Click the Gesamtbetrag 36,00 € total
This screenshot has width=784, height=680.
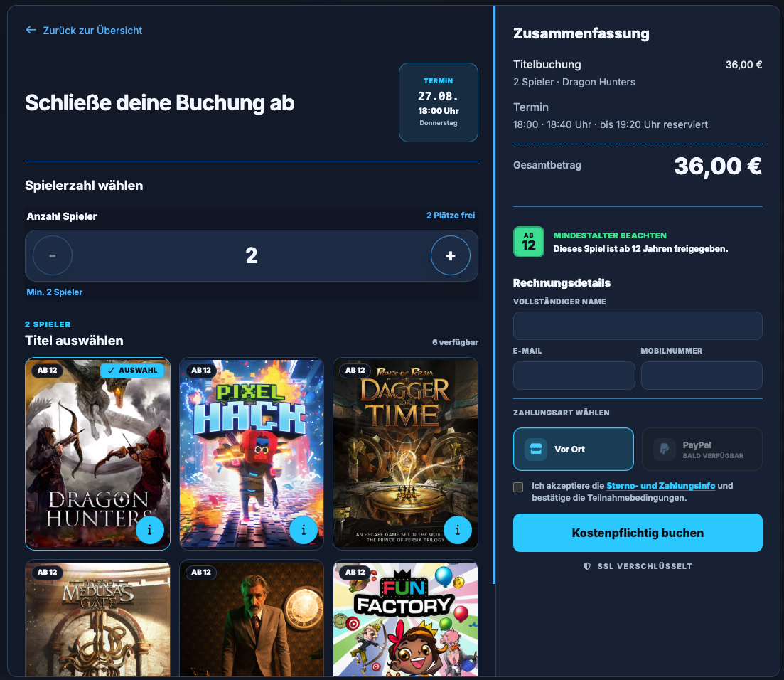pos(717,166)
